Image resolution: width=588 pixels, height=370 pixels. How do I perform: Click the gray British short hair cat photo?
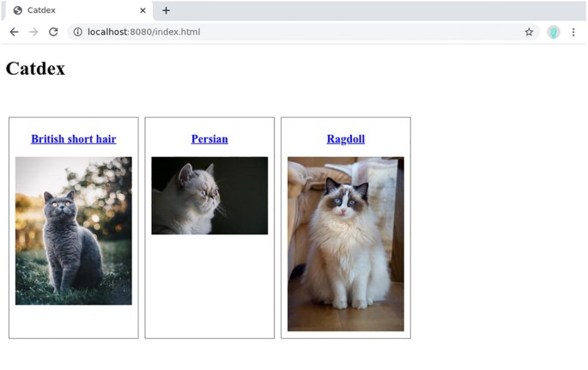click(x=73, y=230)
